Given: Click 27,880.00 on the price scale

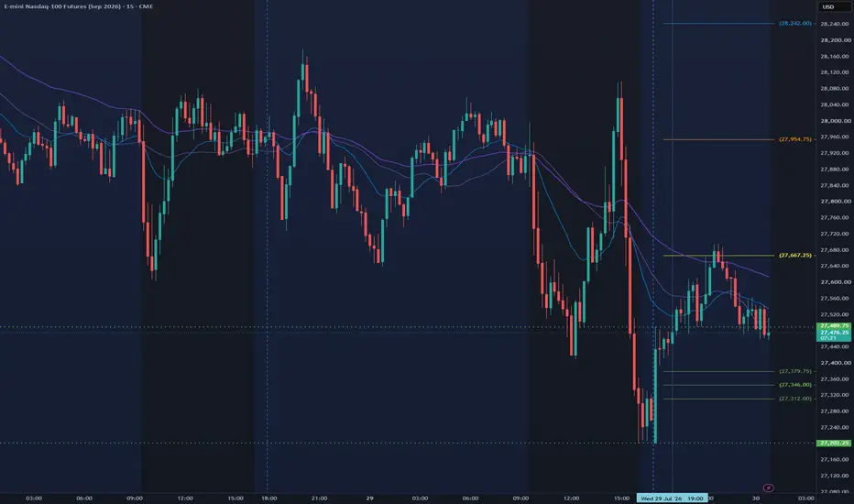Looking at the screenshot, I should tap(835, 170).
